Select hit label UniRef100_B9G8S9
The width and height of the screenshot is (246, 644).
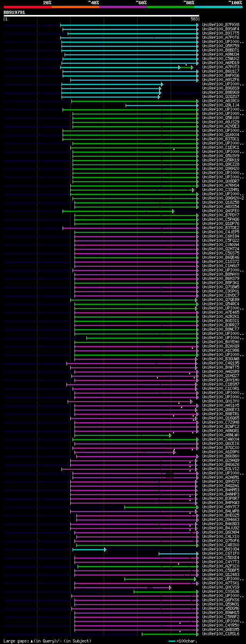click(221, 88)
